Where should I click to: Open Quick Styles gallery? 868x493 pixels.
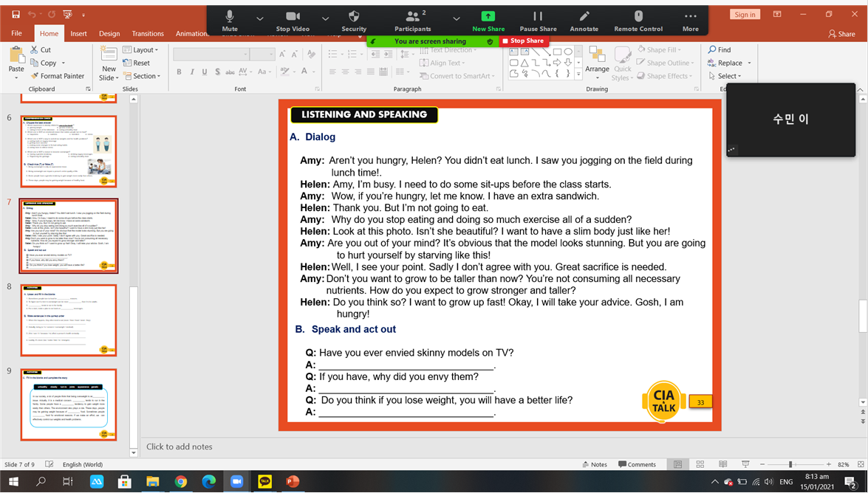point(622,63)
